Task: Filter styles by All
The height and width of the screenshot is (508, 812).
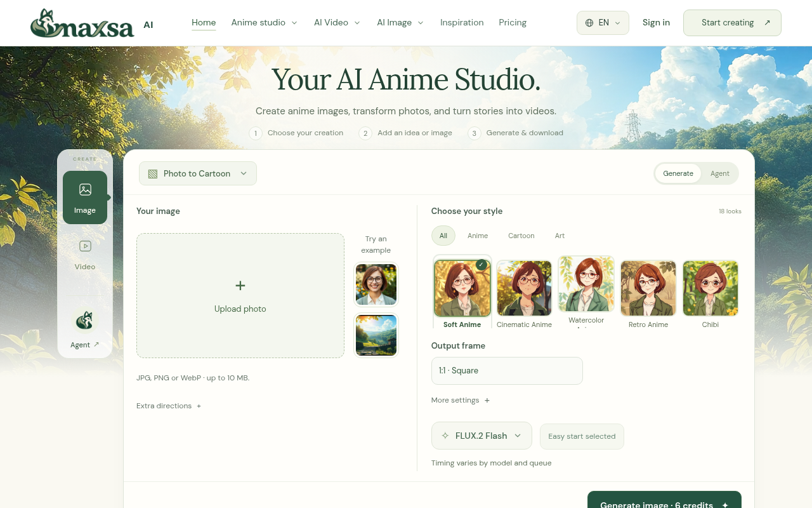Action: (x=443, y=236)
